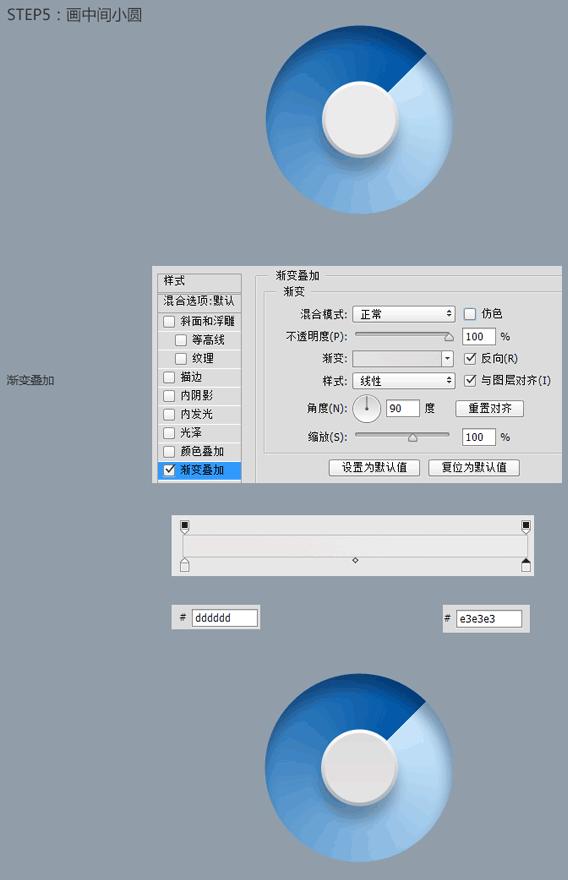Image resolution: width=568 pixels, height=880 pixels.
Task: Enable the 光泽 checkbox
Action: pos(169,433)
